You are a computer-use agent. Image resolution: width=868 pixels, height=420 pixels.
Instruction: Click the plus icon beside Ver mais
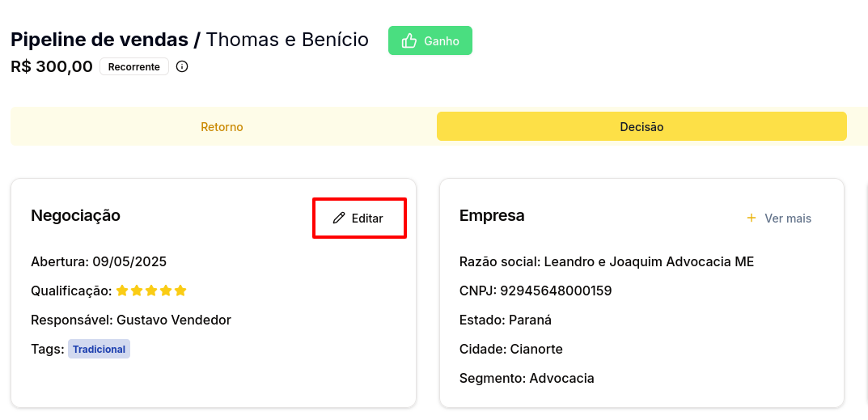click(752, 218)
